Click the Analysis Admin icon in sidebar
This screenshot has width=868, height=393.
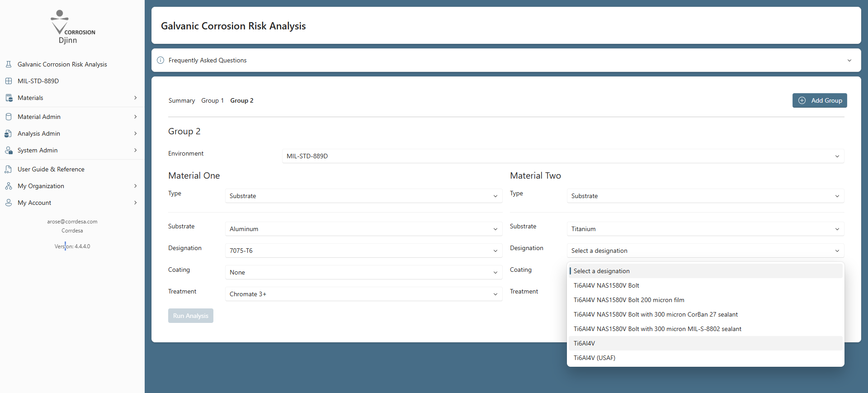(9, 133)
